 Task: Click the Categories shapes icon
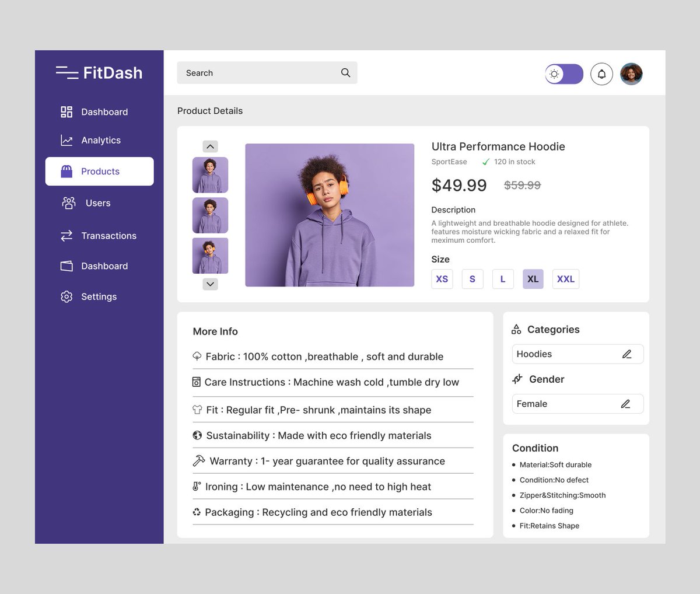pyautogui.click(x=516, y=330)
